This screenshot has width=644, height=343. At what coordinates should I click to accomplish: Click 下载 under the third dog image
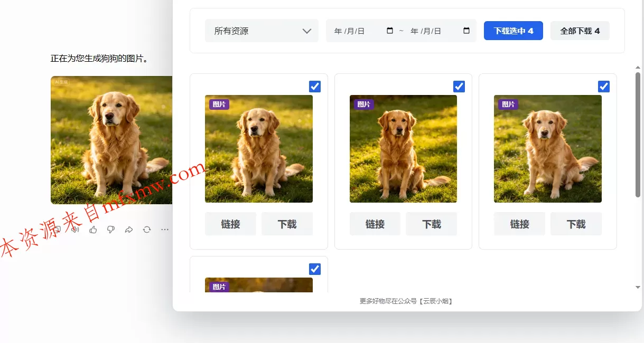point(576,224)
